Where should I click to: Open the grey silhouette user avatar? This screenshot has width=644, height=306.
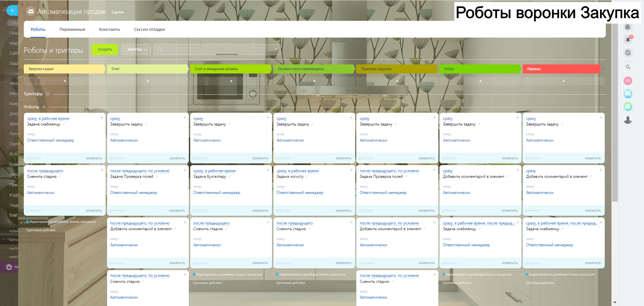pos(628,120)
